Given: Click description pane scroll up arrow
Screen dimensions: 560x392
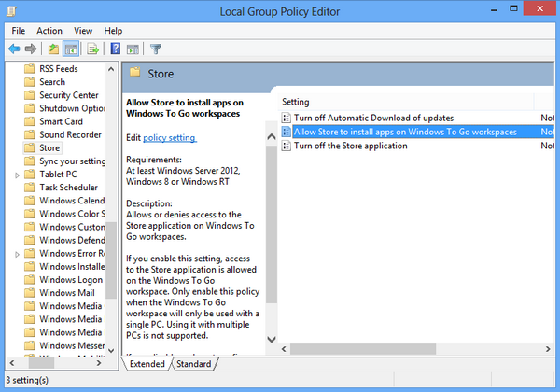Looking at the screenshot, I should [272, 137].
